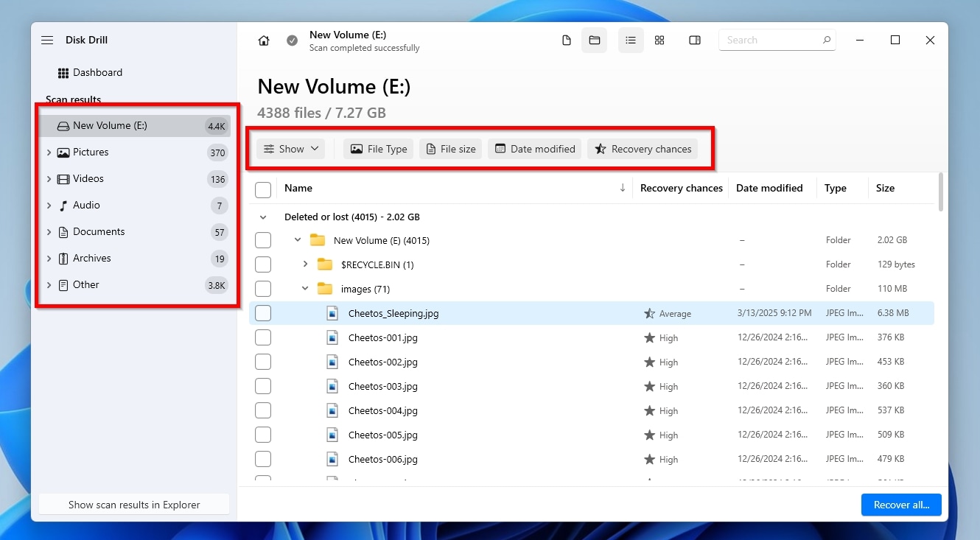Click the scan completed checkmark icon
The width and height of the screenshot is (980, 540).
(292, 41)
